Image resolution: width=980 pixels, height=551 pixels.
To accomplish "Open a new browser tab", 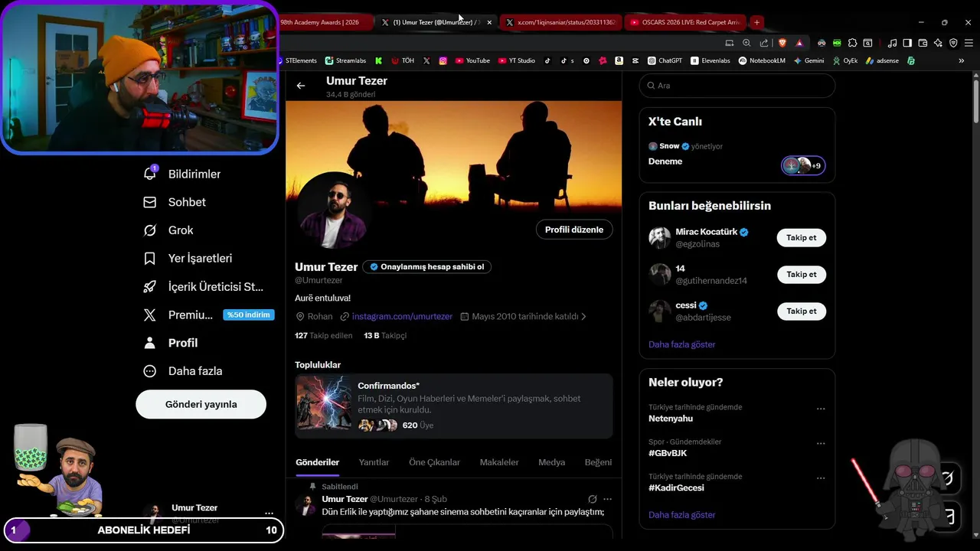I will coord(756,22).
